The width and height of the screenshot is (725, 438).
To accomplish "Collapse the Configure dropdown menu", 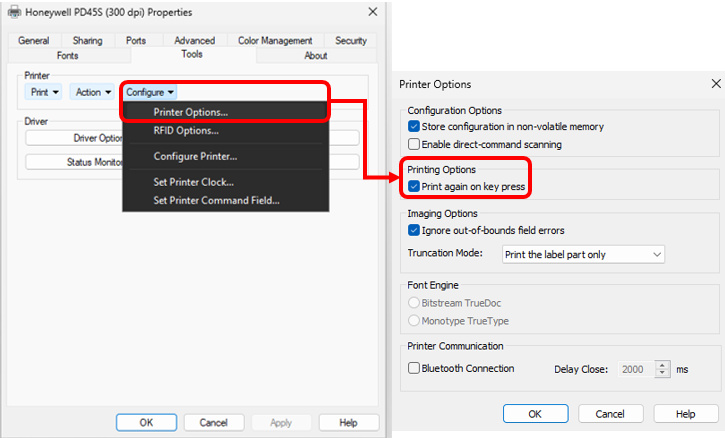I will tap(150, 92).
